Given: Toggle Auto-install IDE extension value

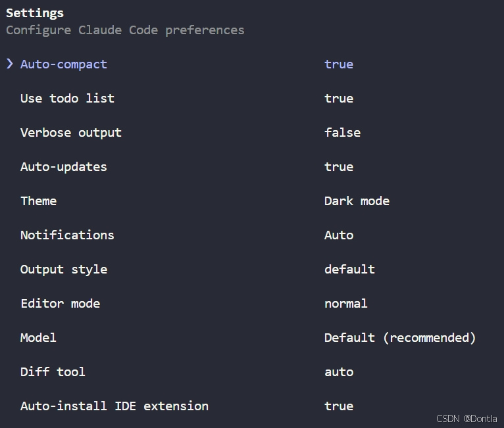Looking at the screenshot, I should (x=339, y=406).
